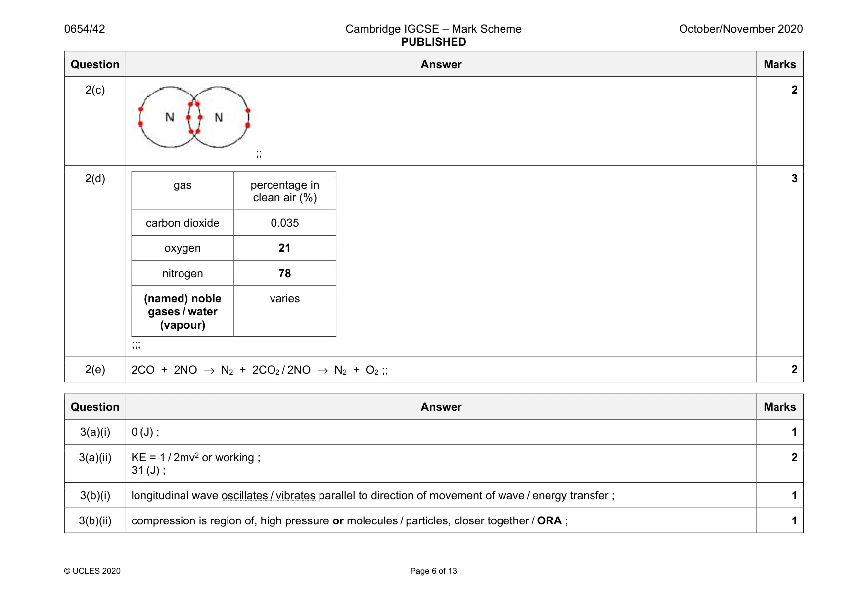The image size is (868, 614).
Task: Select the 'varies' cell
Action: pyautogui.click(x=285, y=311)
